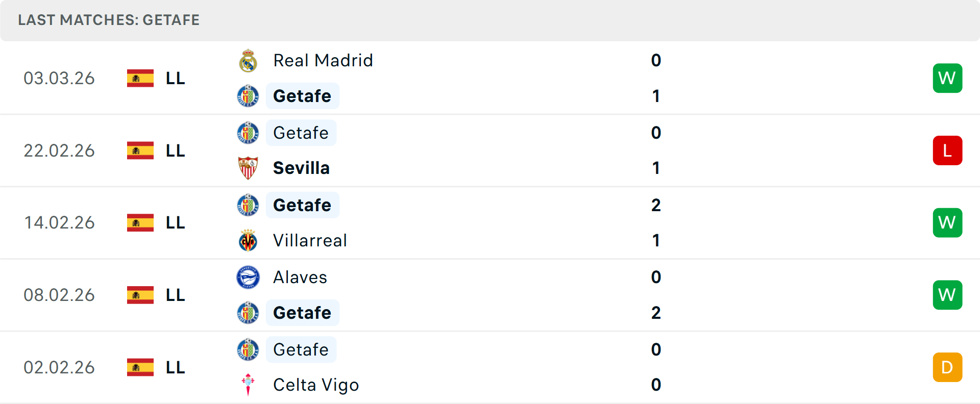Click Spain flag beside the 02.02.26 match

pyautogui.click(x=140, y=367)
